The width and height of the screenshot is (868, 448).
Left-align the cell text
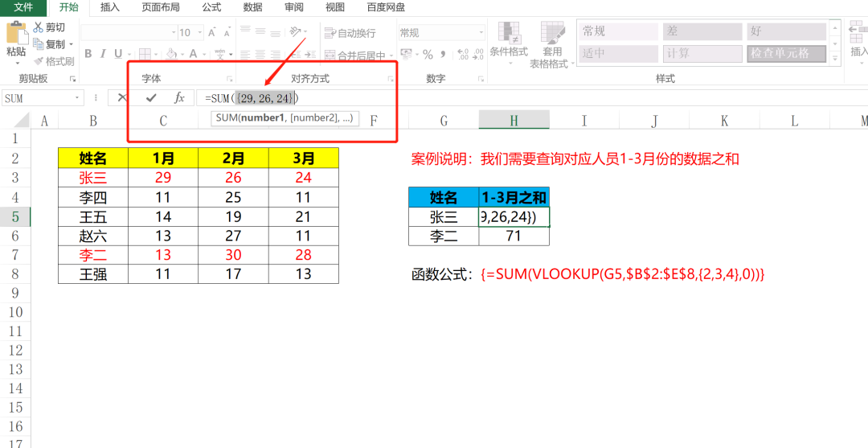click(x=245, y=55)
